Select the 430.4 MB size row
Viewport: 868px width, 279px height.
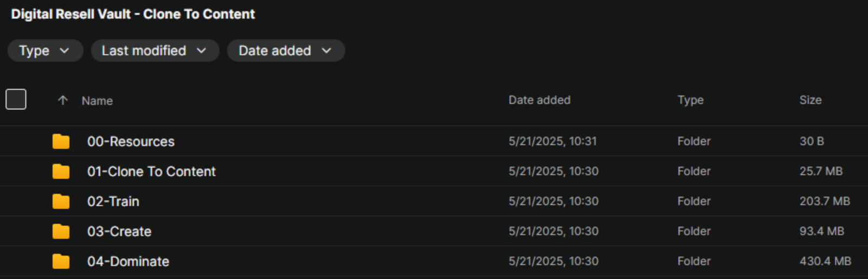825,261
